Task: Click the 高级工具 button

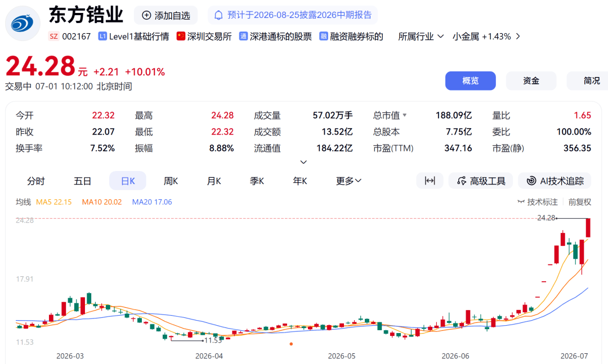Action: pos(481,181)
